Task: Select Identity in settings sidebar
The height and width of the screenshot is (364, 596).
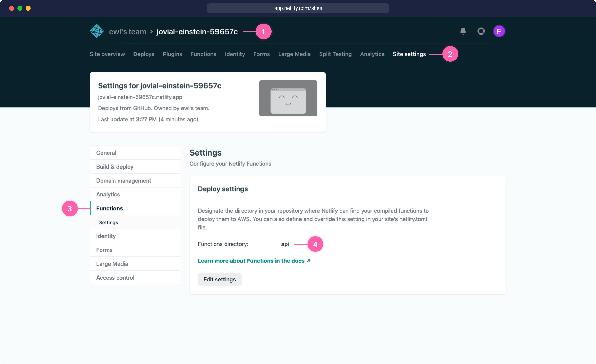Action: click(136, 236)
